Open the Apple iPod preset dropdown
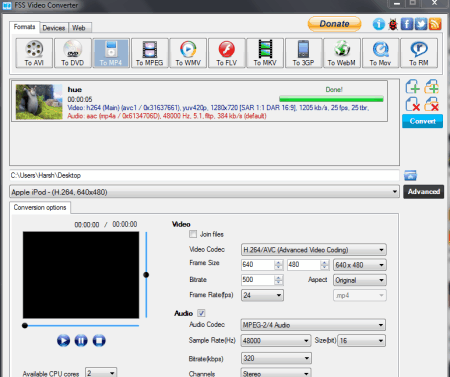The width and height of the screenshot is (450, 377). pos(204,192)
